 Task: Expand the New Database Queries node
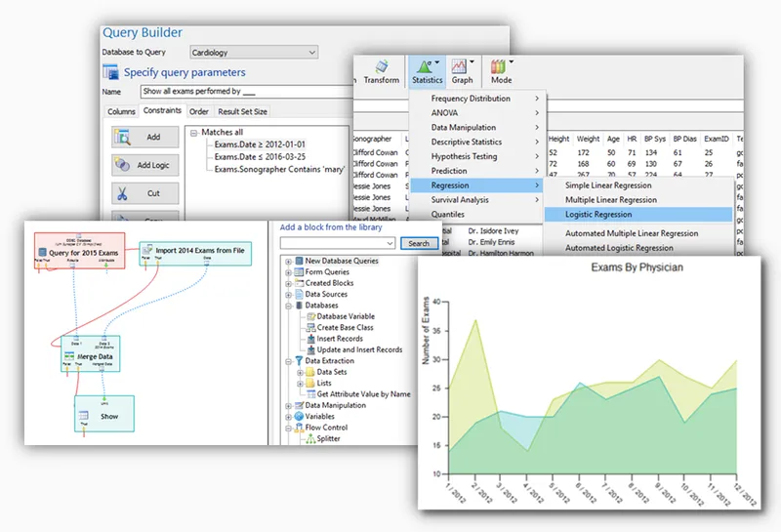click(x=288, y=261)
